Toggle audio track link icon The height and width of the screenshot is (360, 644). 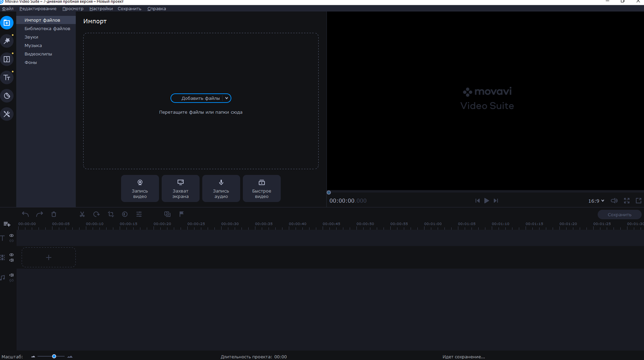[11, 281]
